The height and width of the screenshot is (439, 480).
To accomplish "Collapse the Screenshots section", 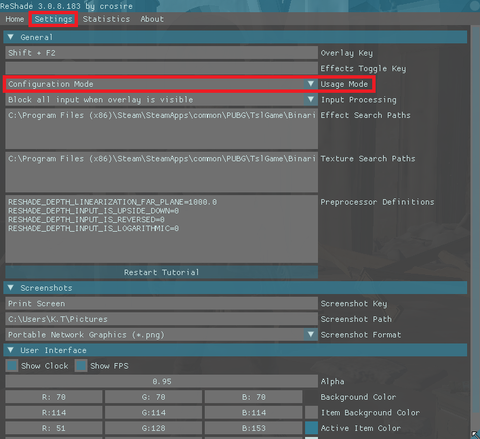I will [11, 288].
